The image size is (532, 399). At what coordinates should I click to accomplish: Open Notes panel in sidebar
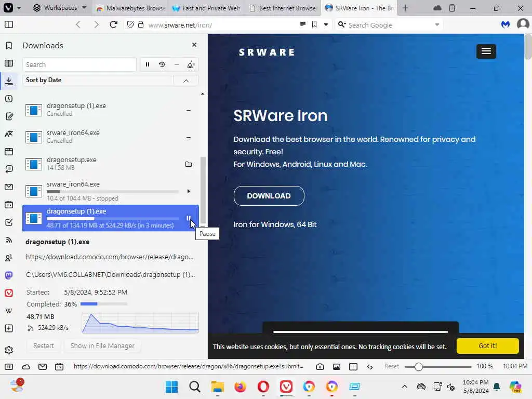click(x=9, y=116)
